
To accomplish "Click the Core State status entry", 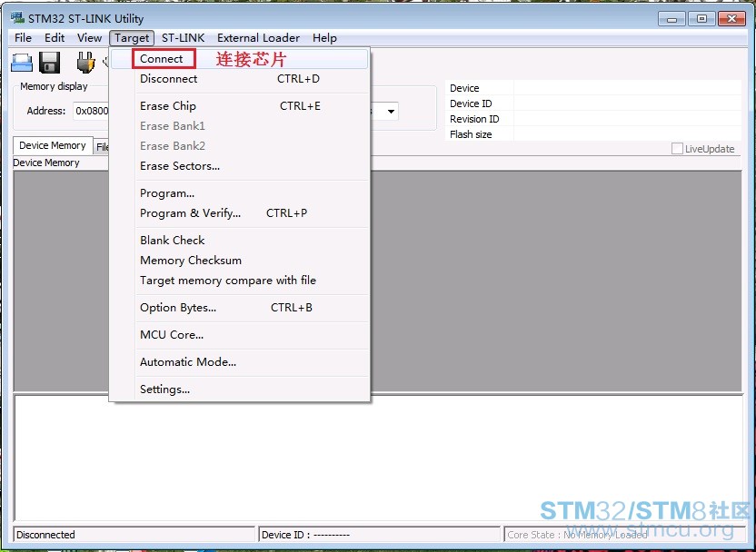I will [624, 535].
